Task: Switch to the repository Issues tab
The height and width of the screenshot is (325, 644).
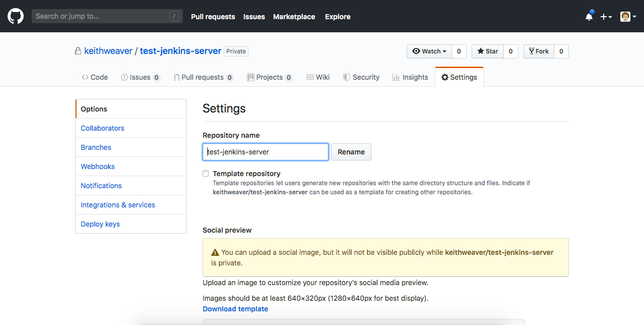Action: click(x=141, y=77)
